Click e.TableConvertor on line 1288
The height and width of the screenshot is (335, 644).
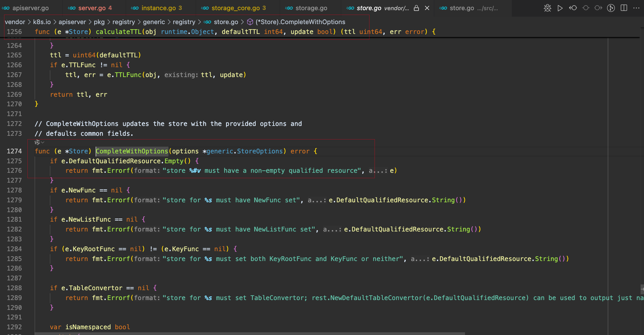point(92,288)
